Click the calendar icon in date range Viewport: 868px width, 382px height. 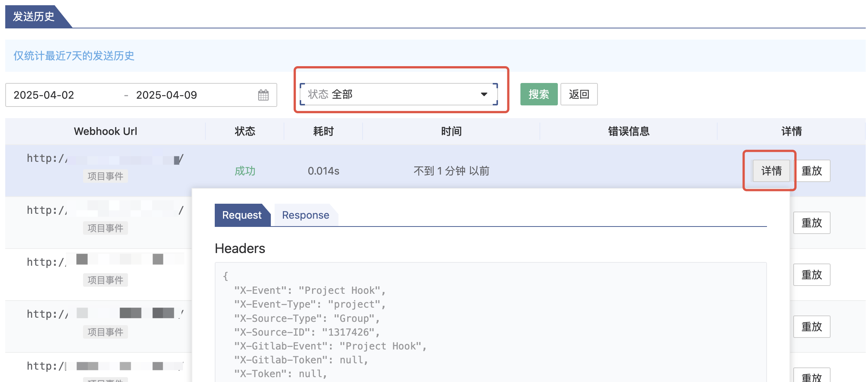pos(263,95)
